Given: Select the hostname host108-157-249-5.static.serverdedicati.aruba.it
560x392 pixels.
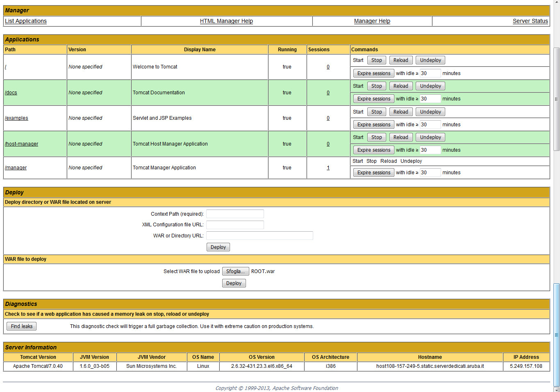Looking at the screenshot, I should 430,366.
